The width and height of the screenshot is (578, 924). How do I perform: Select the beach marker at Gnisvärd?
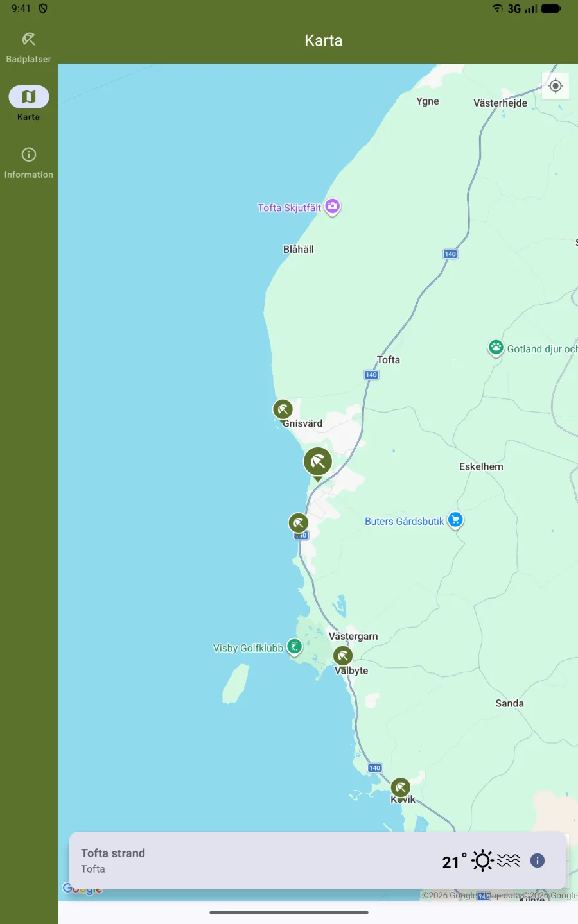coord(283,409)
